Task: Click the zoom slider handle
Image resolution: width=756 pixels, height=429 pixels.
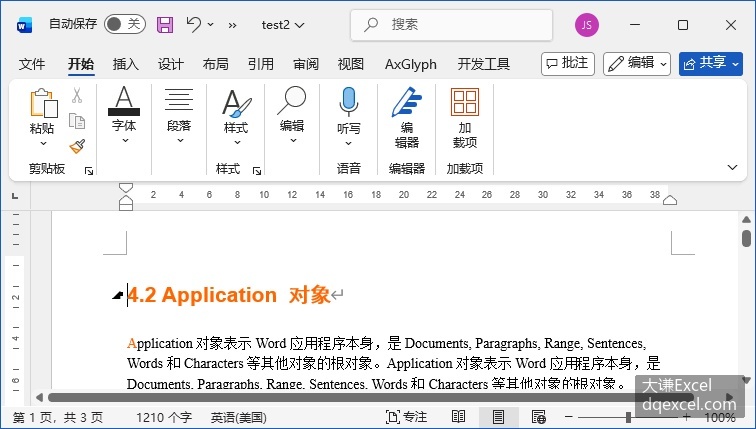Action: (x=628, y=417)
